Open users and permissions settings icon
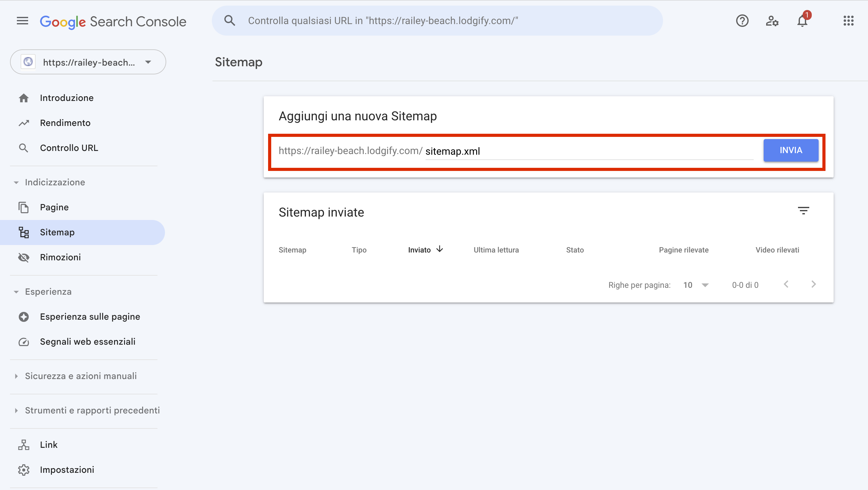 tap(772, 21)
